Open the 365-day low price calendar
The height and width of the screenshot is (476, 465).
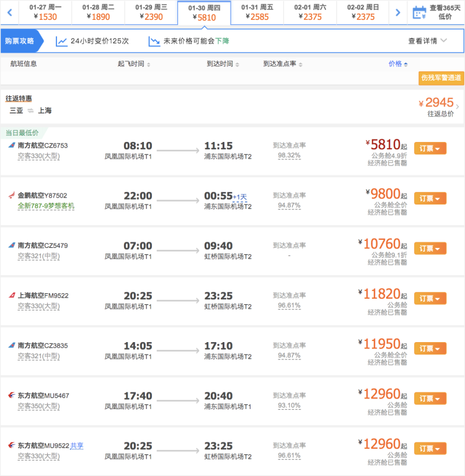[436, 12]
